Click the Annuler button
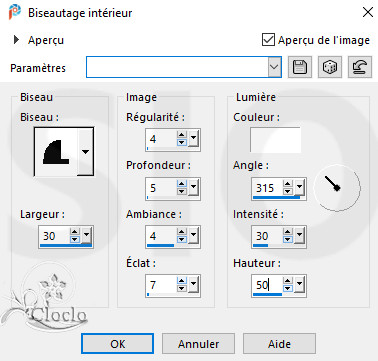This screenshot has height=361, width=378. (198, 344)
